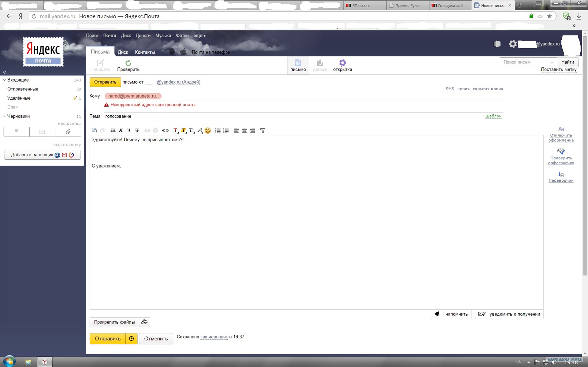Toggle underline (Ч) formatting

coord(129,130)
